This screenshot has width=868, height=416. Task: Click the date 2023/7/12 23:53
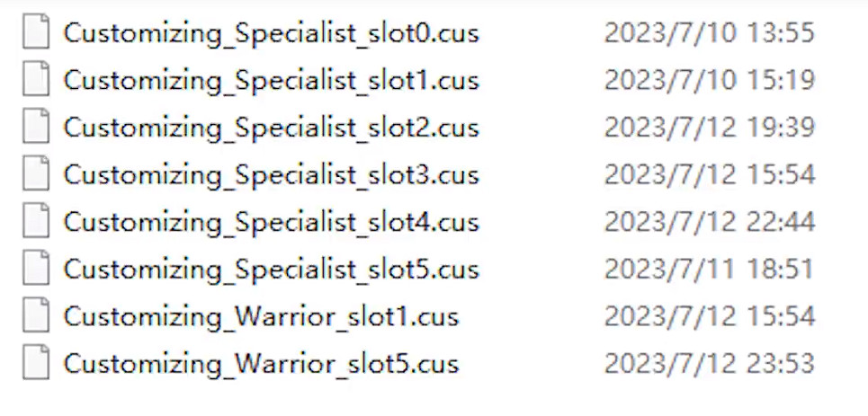click(709, 364)
